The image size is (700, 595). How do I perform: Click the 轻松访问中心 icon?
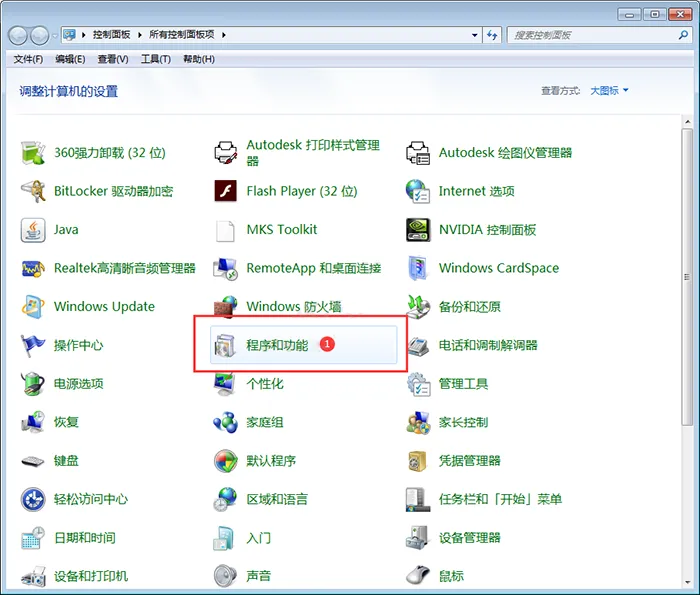pos(33,499)
